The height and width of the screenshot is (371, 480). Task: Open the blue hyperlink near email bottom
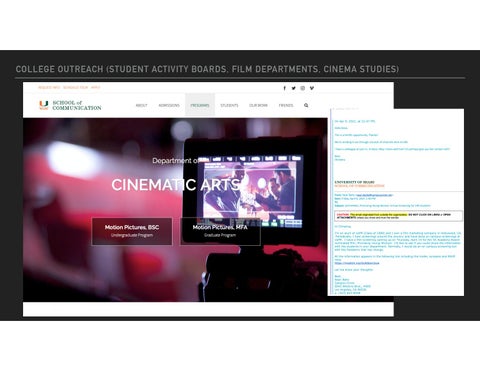pos(357,263)
